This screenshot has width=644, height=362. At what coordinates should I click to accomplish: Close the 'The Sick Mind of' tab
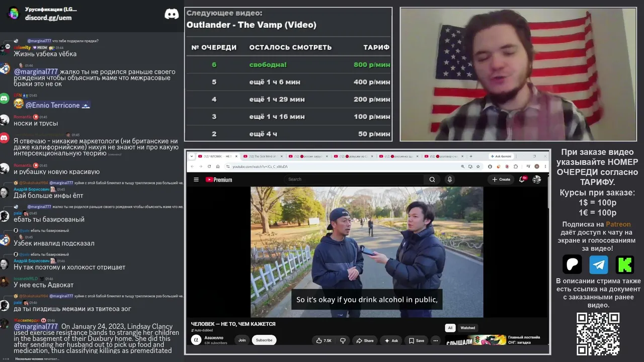pos(281,156)
